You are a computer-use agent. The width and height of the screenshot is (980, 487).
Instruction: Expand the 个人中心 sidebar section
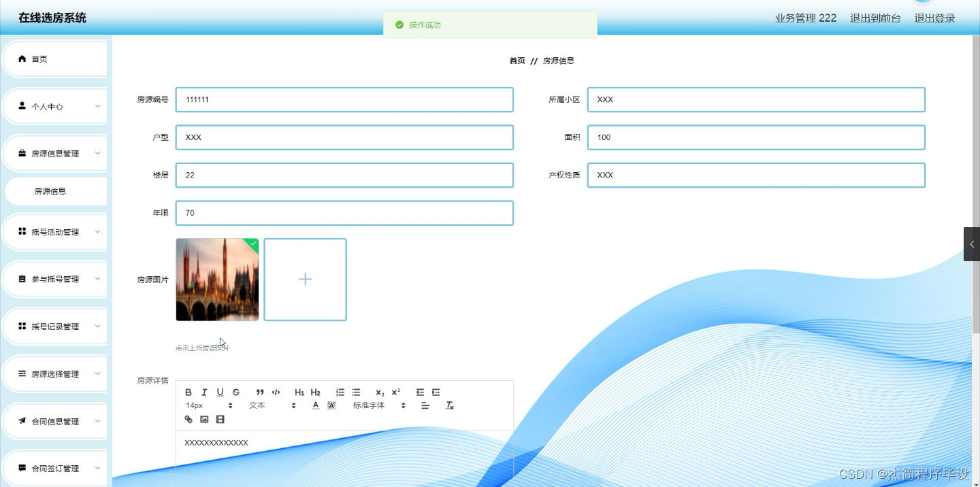[54, 106]
